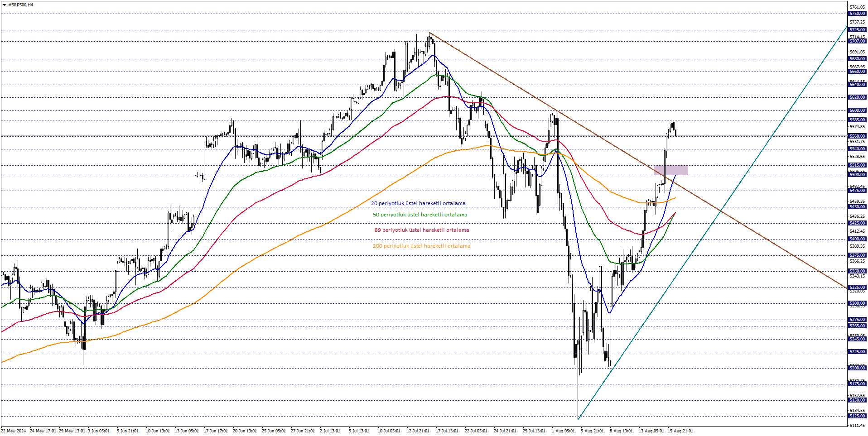Click the small triangle beside #S&P500,H4 title

[4, 5]
